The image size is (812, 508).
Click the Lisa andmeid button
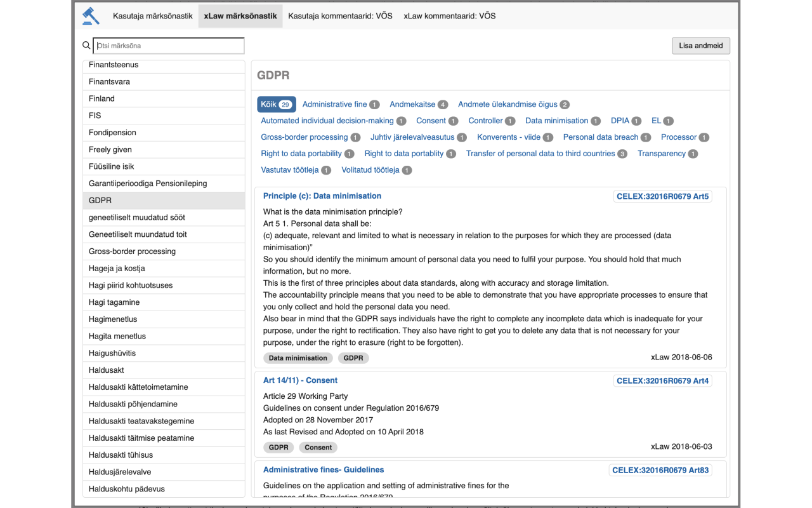point(701,46)
